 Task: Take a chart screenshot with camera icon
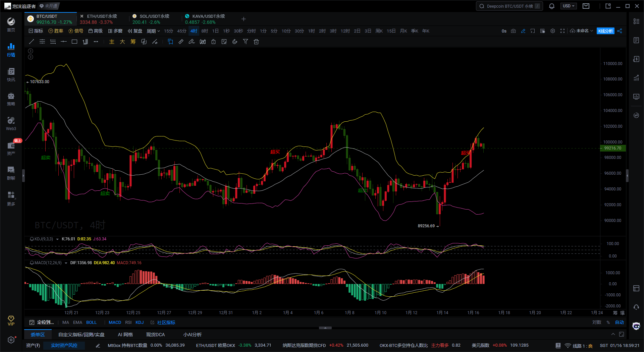(x=513, y=31)
